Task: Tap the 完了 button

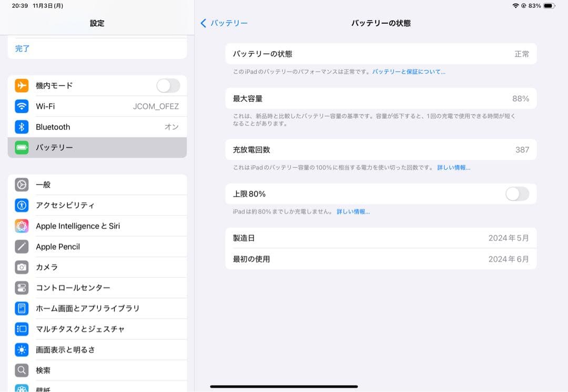Action: tap(23, 48)
